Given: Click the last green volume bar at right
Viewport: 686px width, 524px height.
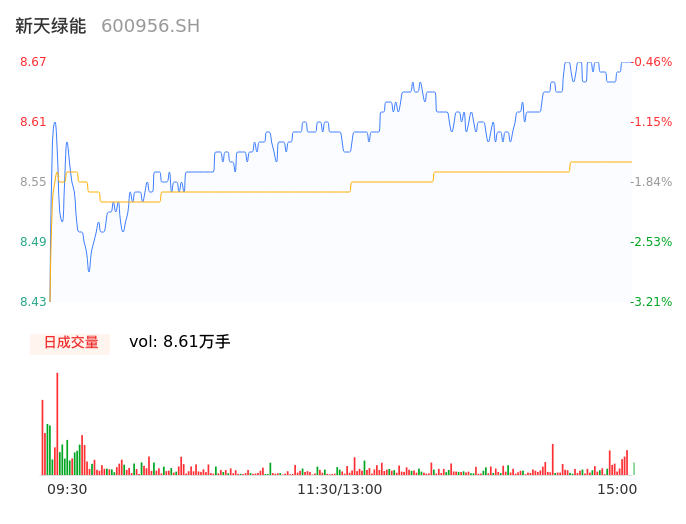Looking at the screenshot, I should tap(633, 468).
